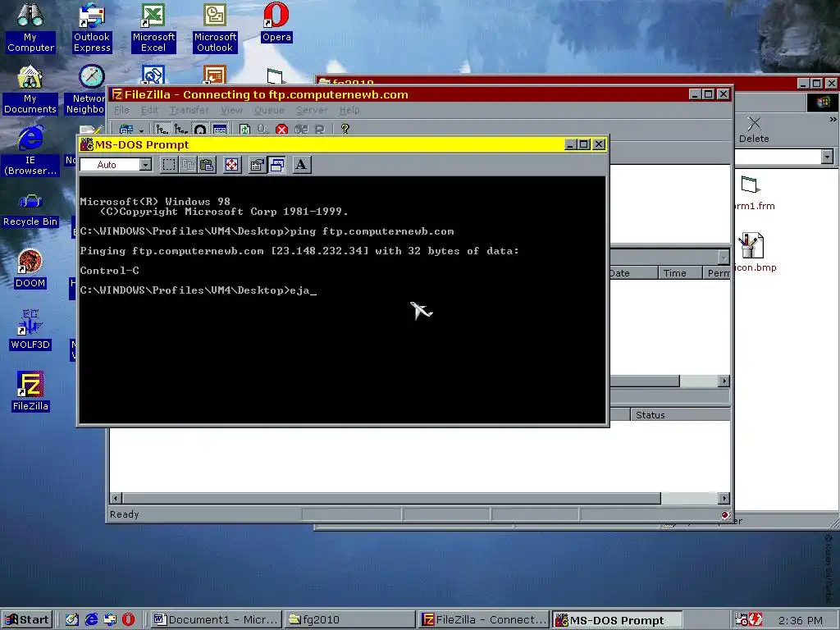The width and height of the screenshot is (840, 630).
Task: Click FileZilla log horizontal scrollbar right arrow
Action: click(724, 498)
